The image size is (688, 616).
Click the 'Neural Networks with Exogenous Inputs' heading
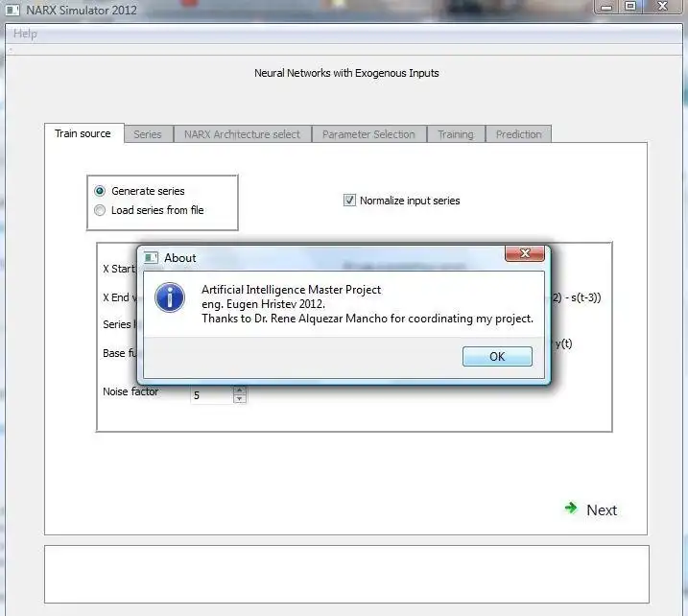pyautogui.click(x=346, y=73)
